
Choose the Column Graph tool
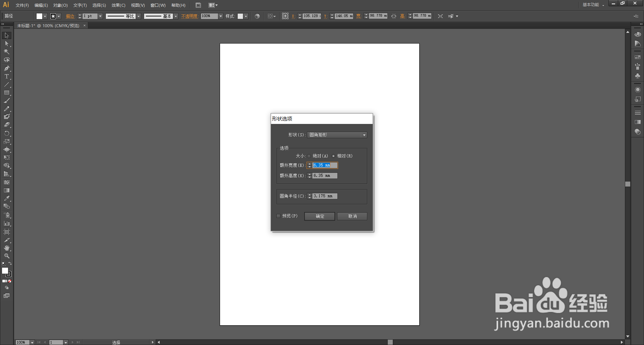[7, 223]
